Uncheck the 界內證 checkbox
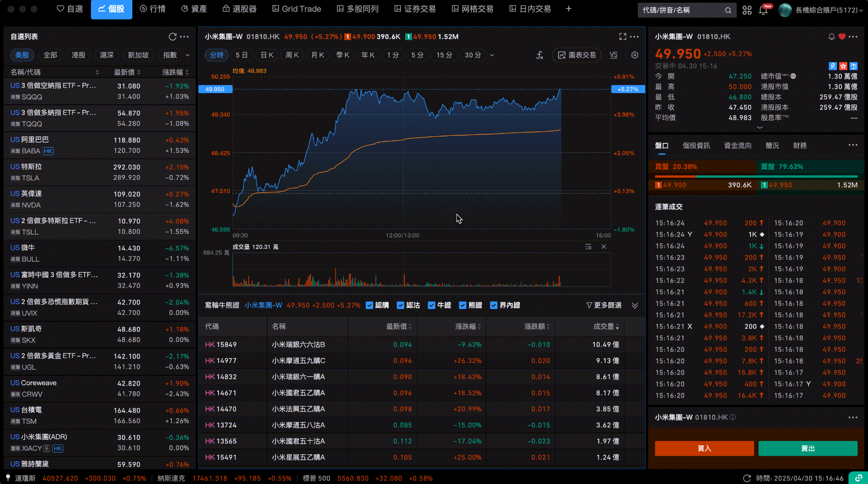This screenshot has width=868, height=484. [494, 305]
